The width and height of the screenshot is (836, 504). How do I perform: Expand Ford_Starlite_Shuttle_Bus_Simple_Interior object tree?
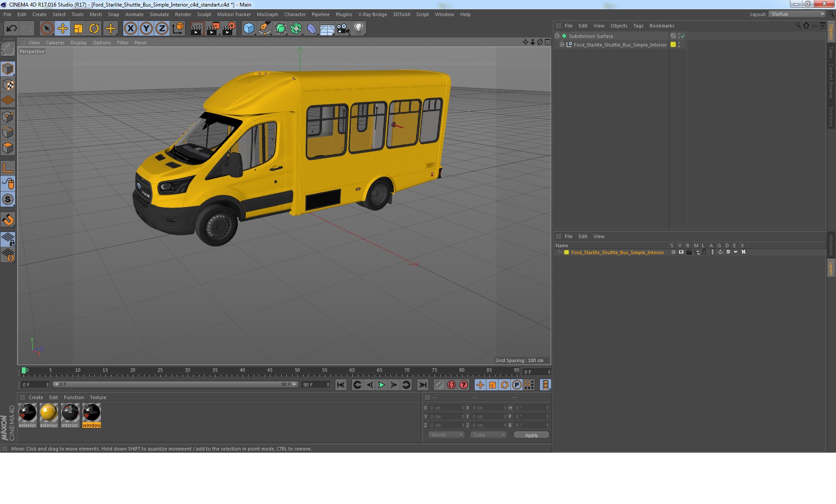click(562, 45)
